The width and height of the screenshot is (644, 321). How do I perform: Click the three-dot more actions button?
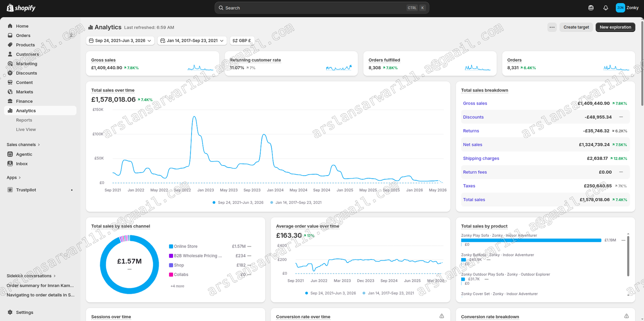pyautogui.click(x=552, y=27)
